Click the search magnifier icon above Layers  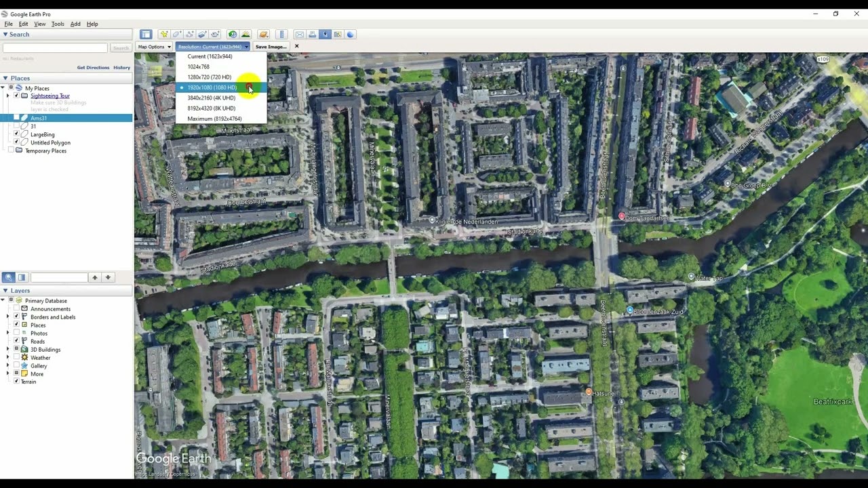pos(9,277)
